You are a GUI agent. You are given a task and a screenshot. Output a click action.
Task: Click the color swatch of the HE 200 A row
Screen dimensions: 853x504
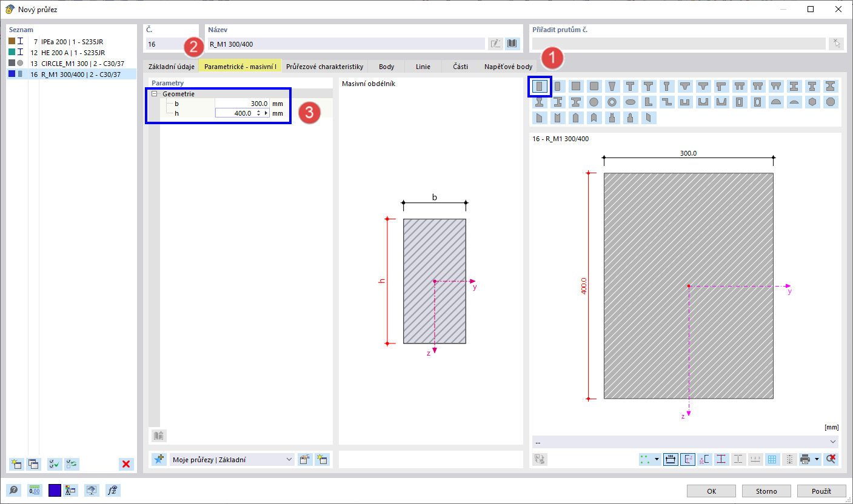[x=12, y=52]
